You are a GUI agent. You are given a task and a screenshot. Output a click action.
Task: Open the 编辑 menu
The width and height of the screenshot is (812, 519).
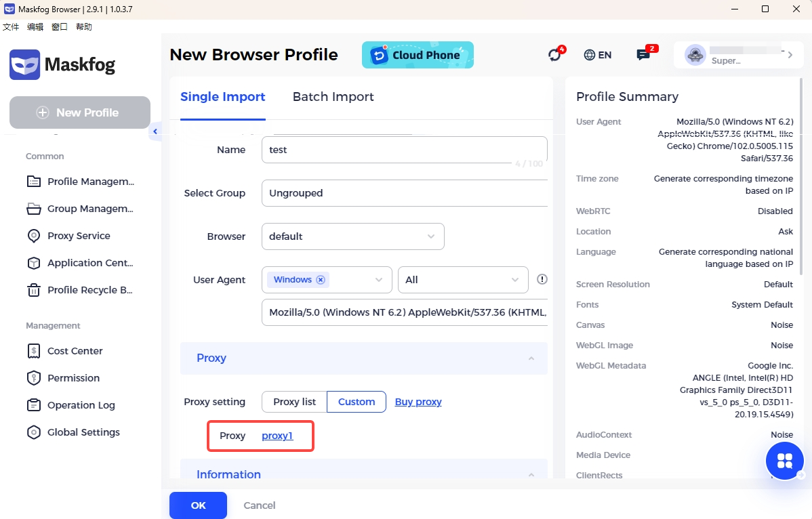35,27
